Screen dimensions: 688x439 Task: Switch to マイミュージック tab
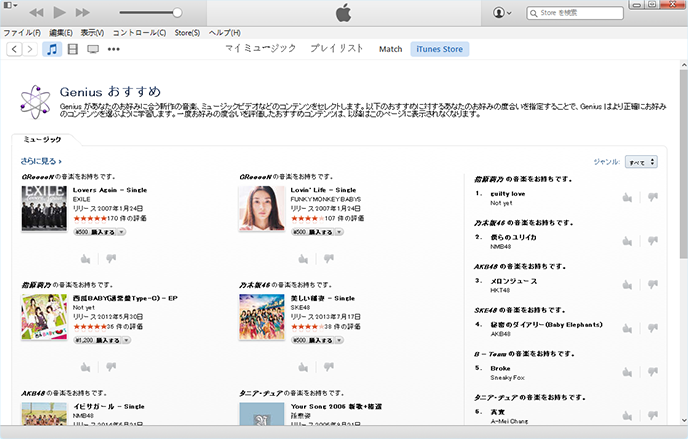click(261, 49)
